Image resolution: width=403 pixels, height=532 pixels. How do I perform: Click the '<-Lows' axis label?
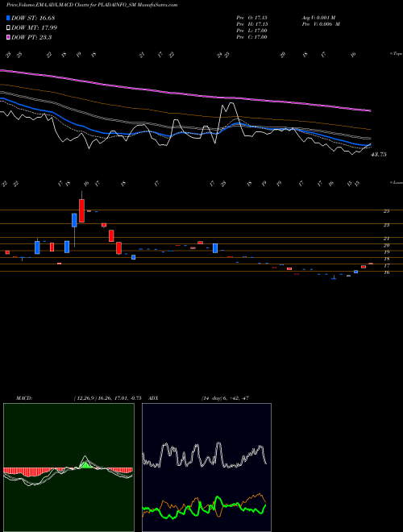(x=396, y=182)
